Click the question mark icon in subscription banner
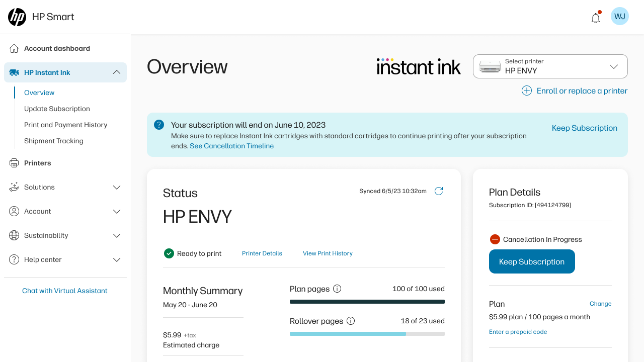644x362 pixels. tap(159, 125)
